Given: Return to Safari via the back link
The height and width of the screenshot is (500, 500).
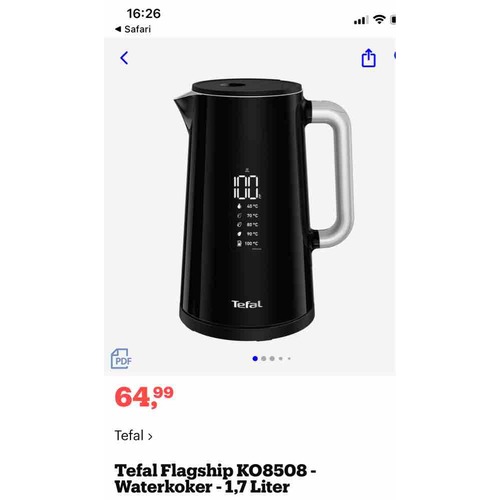Looking at the screenshot, I should (x=133, y=29).
